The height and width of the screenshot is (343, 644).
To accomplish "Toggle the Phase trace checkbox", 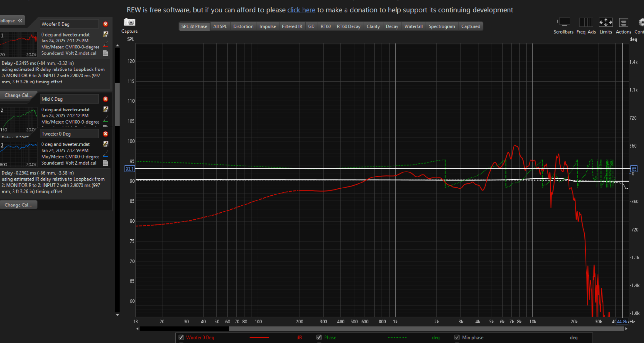I will click(319, 337).
